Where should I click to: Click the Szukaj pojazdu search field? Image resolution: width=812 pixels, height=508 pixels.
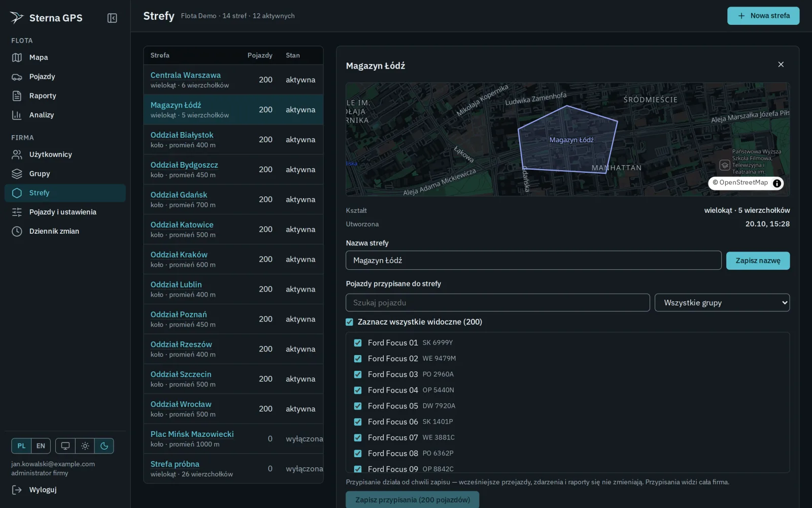(x=497, y=303)
